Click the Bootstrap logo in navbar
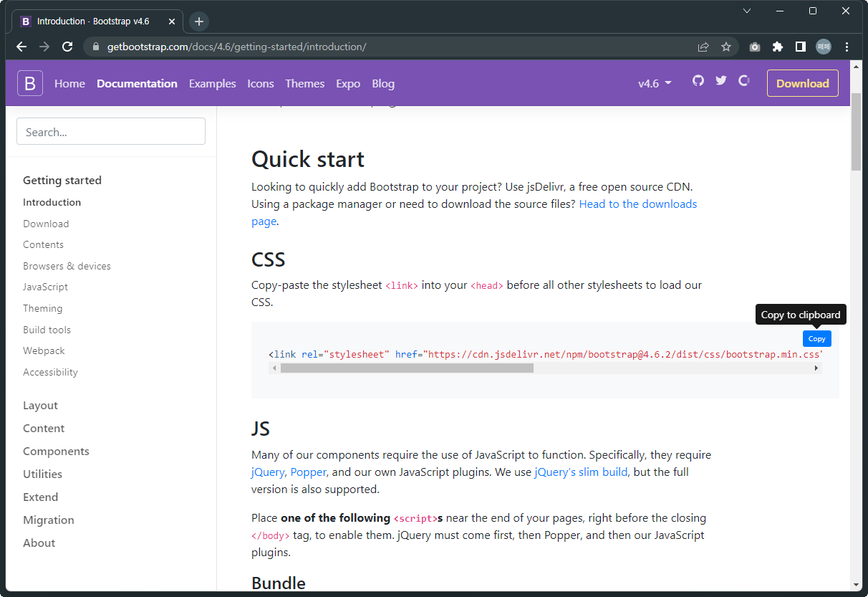The image size is (868, 597). tap(30, 83)
